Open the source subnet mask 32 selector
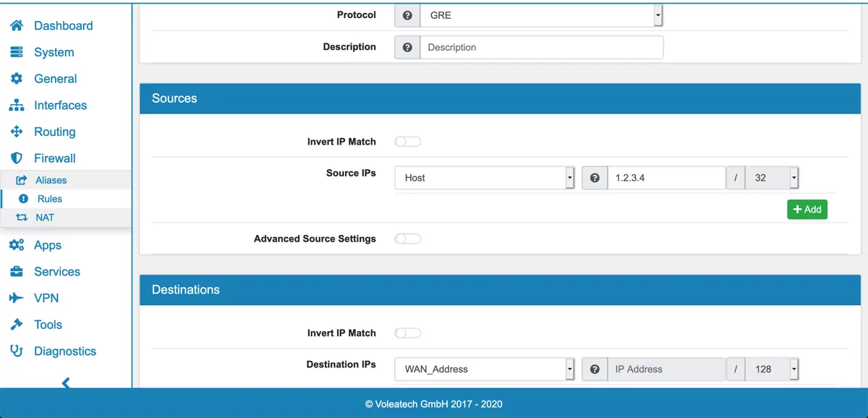The image size is (868, 418). pos(772,178)
